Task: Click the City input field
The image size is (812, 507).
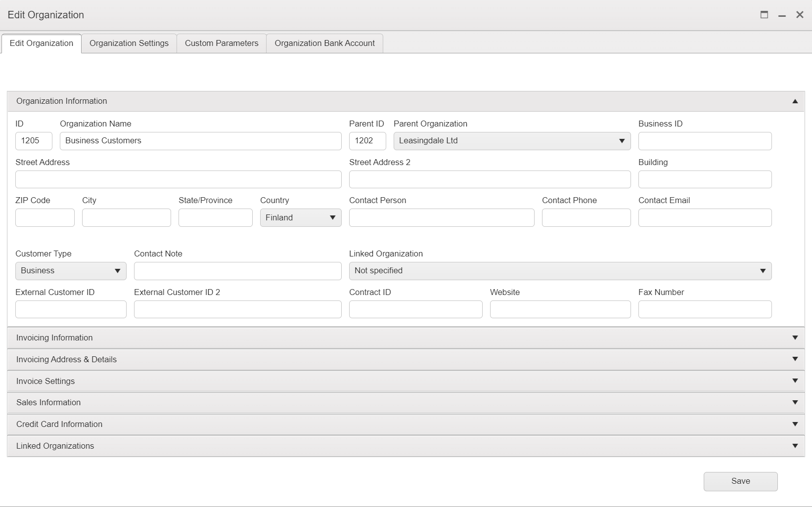Action: [126, 218]
